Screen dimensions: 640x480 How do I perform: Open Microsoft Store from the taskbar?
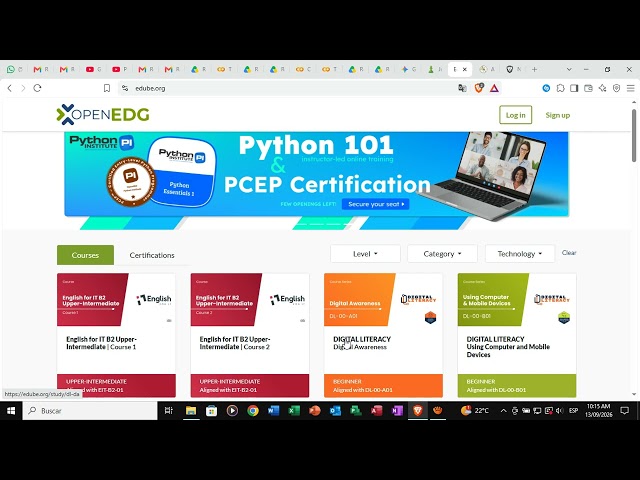[x=211, y=411]
